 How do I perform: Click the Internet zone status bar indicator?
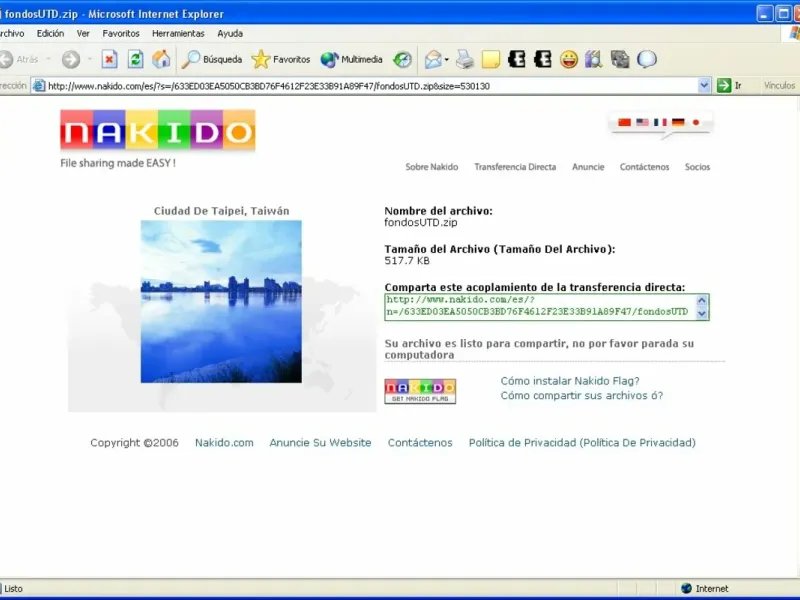click(705, 589)
